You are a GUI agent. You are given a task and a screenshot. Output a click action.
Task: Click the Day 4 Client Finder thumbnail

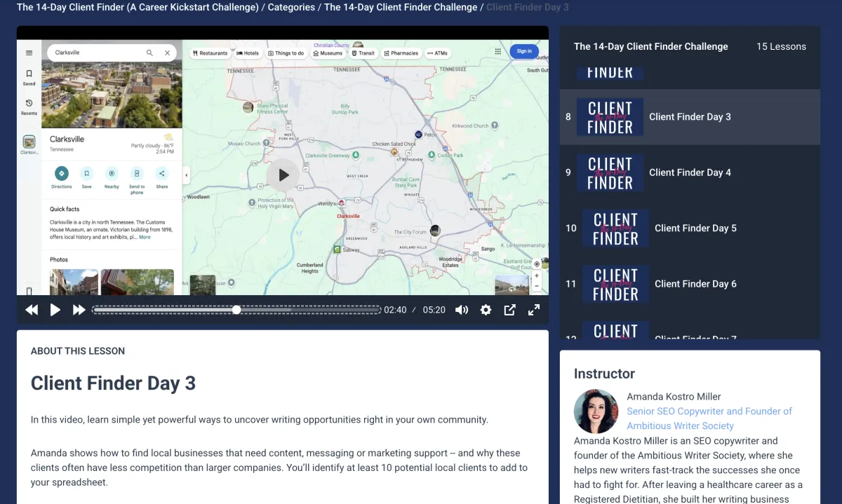pos(610,172)
